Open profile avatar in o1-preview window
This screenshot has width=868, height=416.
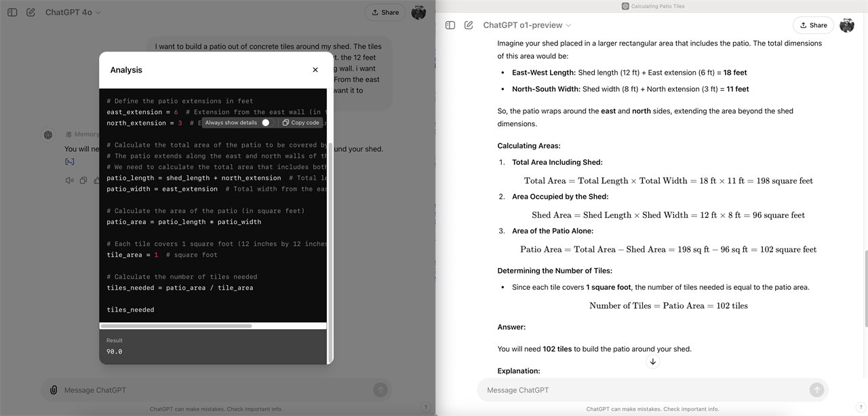pos(847,25)
